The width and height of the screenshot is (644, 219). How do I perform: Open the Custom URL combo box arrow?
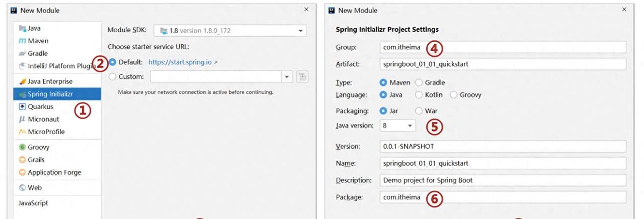click(x=287, y=77)
